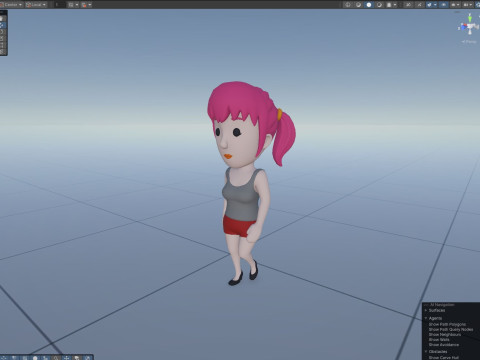Toggle scene effects in the scene toolbar
The width and height of the screenshot is (480, 360).
click(429, 5)
